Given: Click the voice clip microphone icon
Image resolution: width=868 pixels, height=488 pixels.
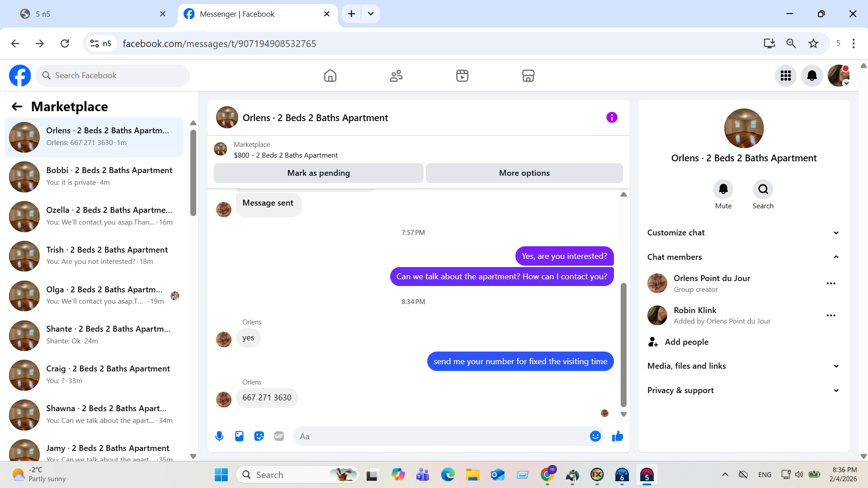Looking at the screenshot, I should point(219,436).
